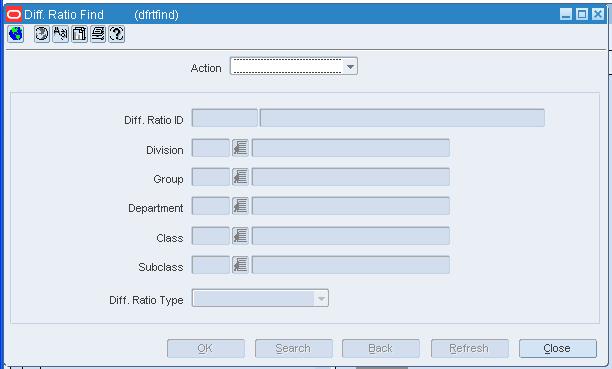Click the Close button

[x=558, y=348]
